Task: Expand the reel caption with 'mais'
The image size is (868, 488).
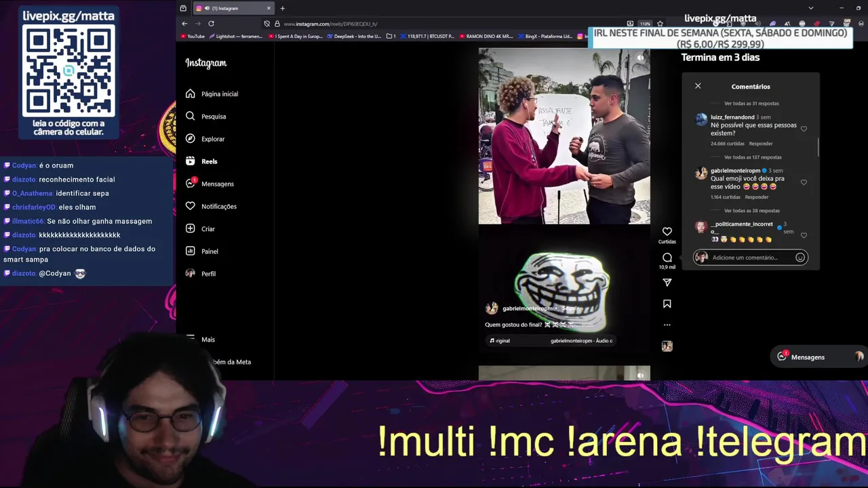Action: (x=587, y=325)
